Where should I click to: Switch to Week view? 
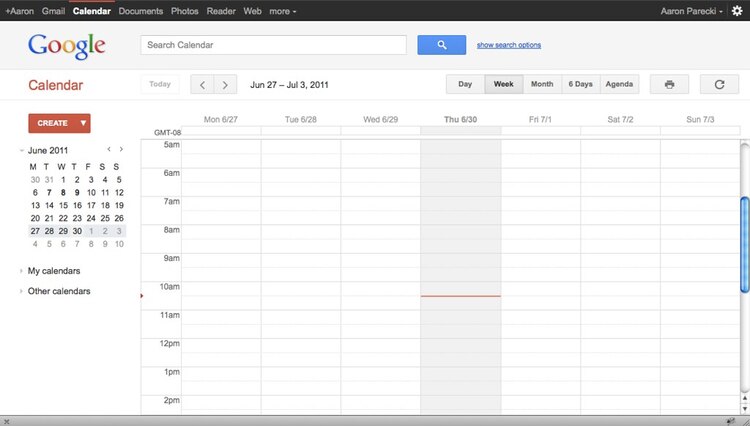504,84
